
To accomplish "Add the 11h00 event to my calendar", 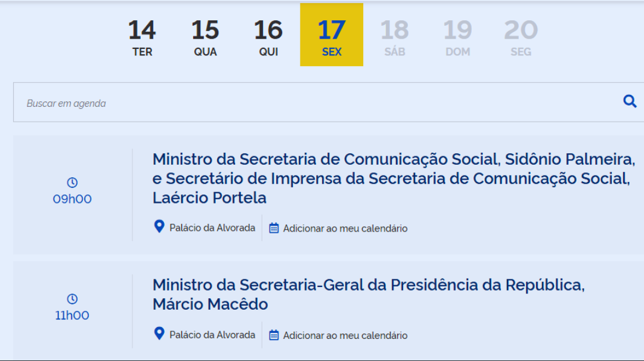I will 345,335.
